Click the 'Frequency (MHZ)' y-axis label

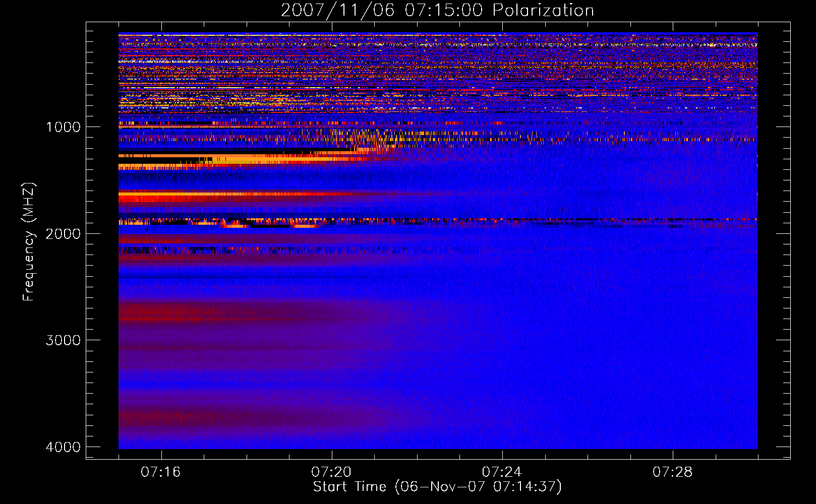[x=29, y=242]
